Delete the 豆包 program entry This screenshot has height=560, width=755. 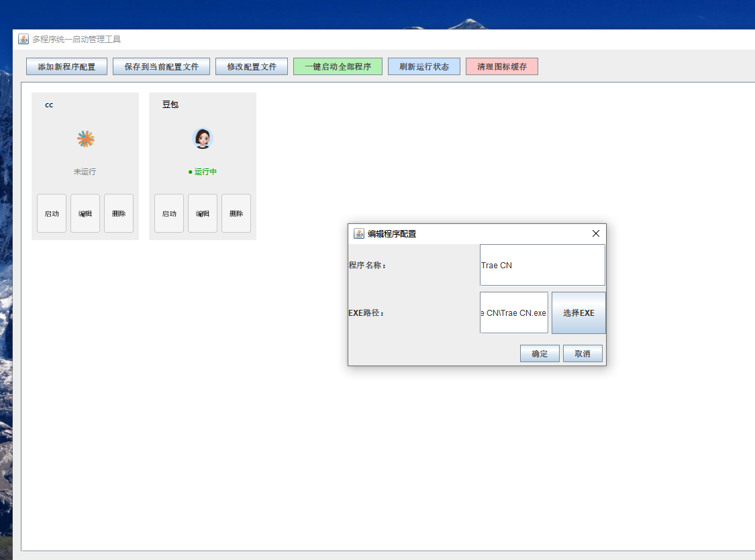[236, 213]
